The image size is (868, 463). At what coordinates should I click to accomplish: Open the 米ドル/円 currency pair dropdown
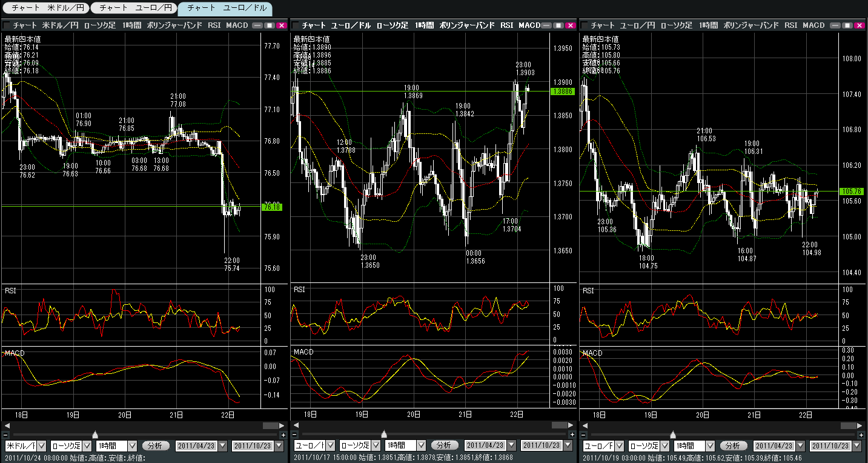point(42,446)
